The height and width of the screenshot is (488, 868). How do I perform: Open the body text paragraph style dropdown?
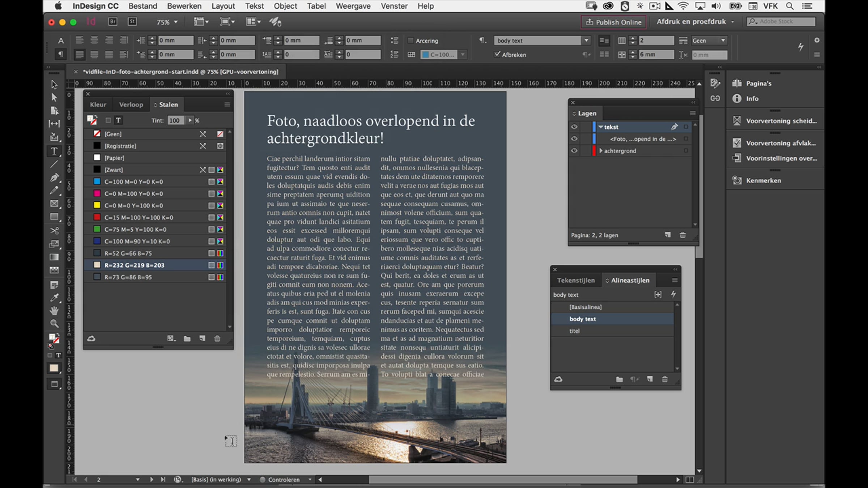(586, 40)
